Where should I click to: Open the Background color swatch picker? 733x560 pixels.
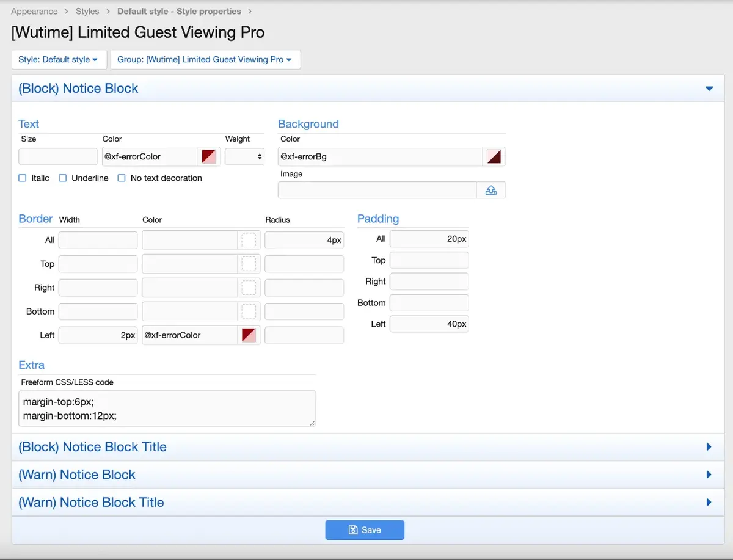pos(494,156)
